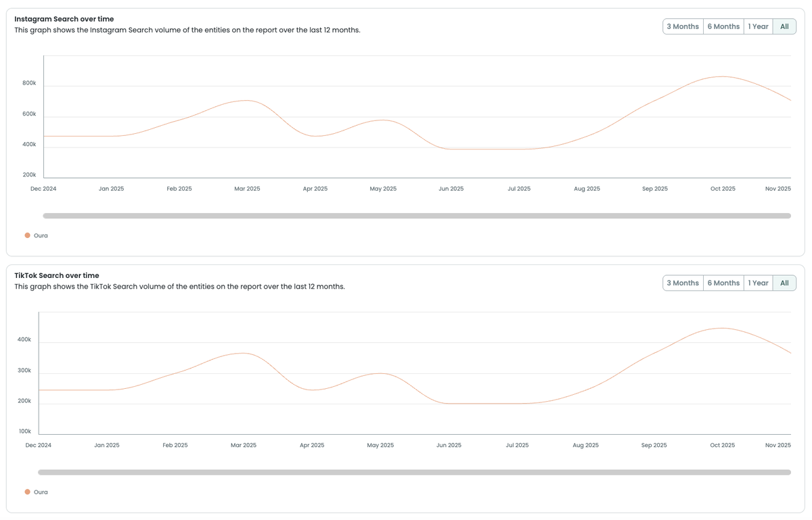Viewport: 812px width, 520px height.
Task: Click Sep 2025 label on TikTok chart axis
Action: click(x=654, y=445)
